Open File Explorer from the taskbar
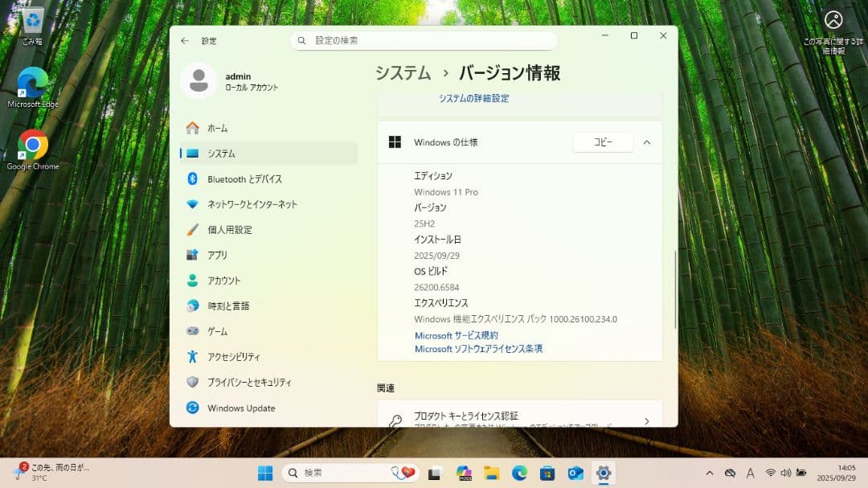 (x=491, y=473)
